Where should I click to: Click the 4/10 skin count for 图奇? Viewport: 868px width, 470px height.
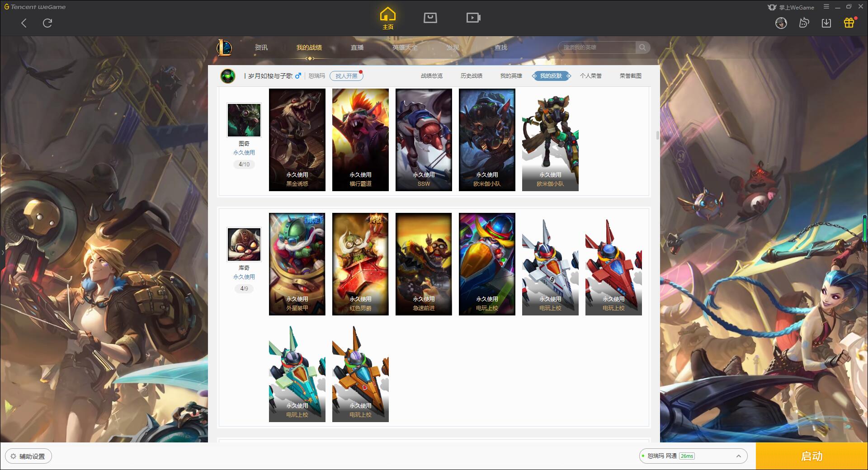tap(244, 164)
